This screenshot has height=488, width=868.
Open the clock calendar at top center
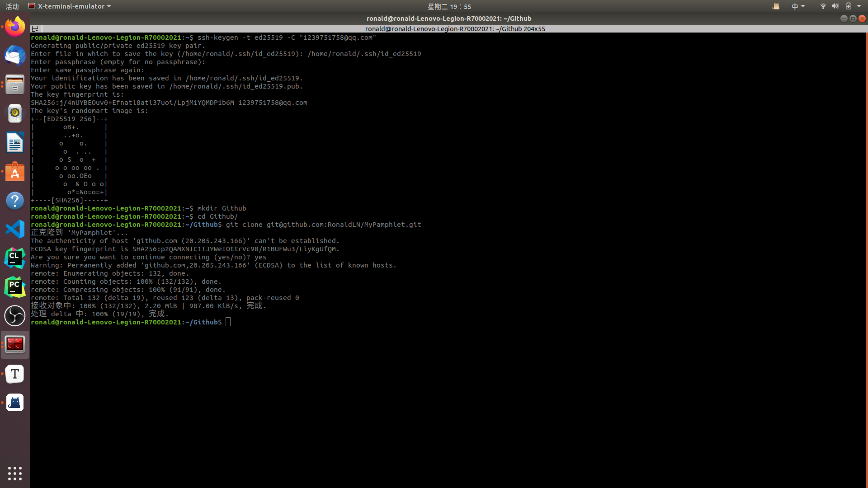tap(449, 6)
